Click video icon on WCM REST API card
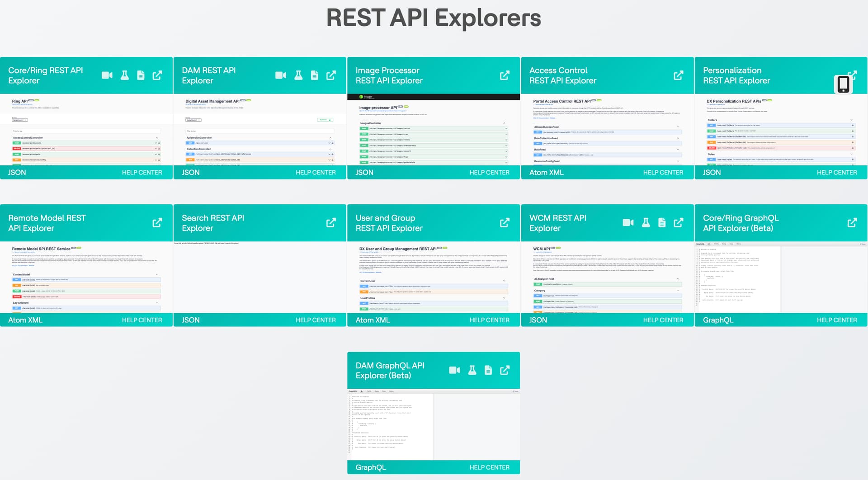 coord(628,223)
